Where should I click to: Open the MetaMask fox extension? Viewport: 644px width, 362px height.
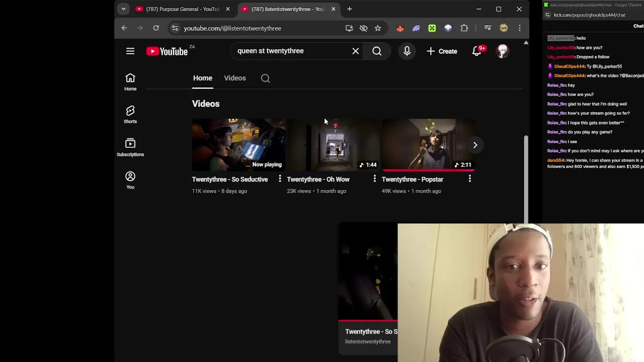[x=400, y=28]
